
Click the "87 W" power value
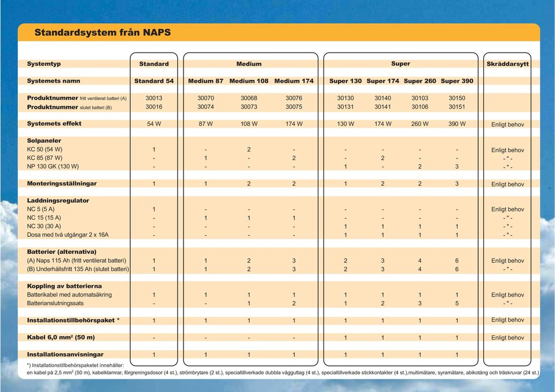coord(205,124)
